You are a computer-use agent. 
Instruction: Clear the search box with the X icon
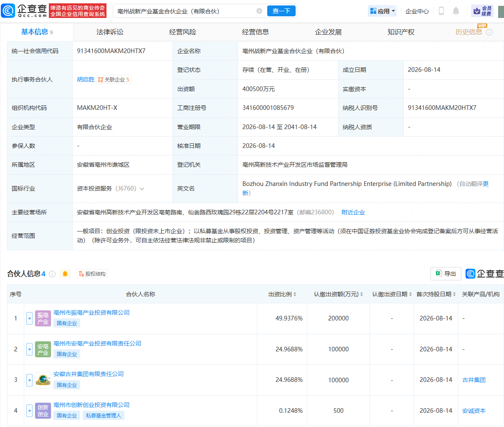click(259, 11)
